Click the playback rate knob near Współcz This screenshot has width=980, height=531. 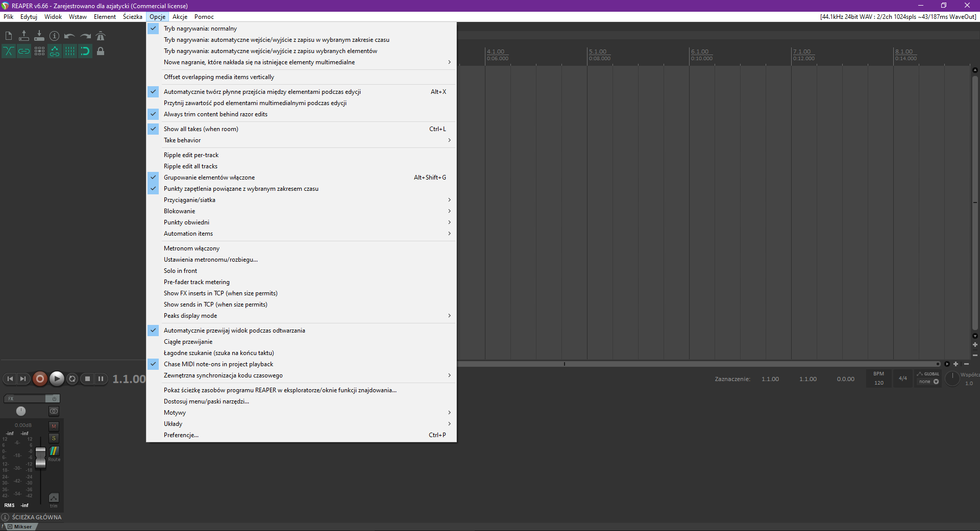(952, 378)
